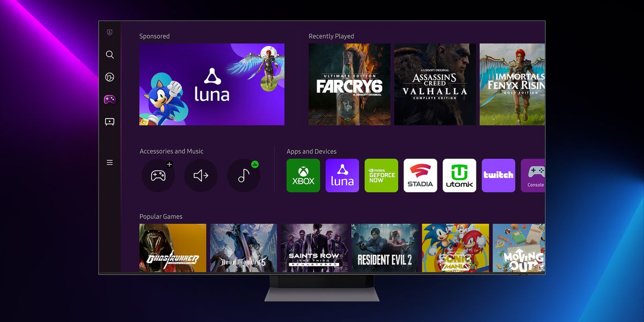The height and width of the screenshot is (322, 644).
Task: Click the Recently Played heading
Action: (331, 36)
